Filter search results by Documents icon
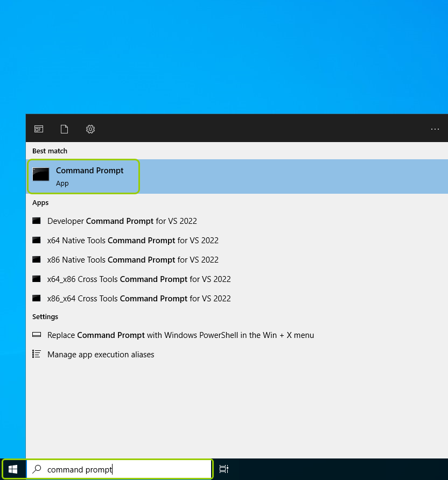448x480 pixels. click(64, 129)
